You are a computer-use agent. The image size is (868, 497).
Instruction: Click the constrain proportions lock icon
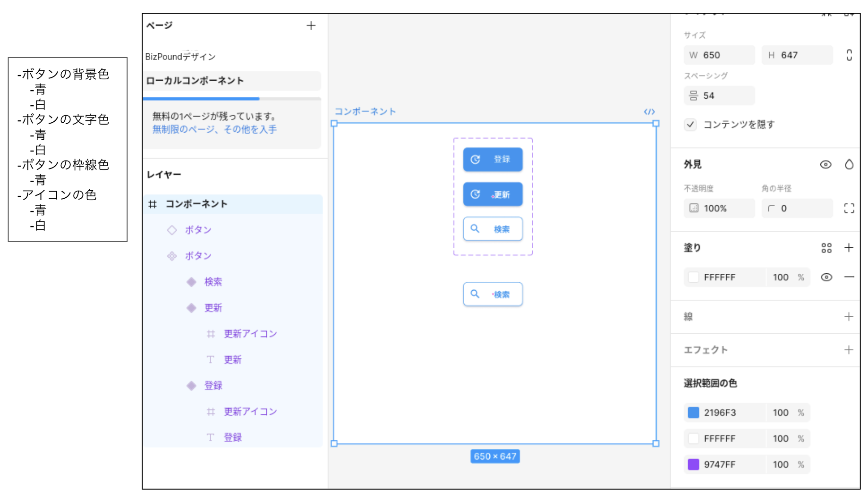(849, 55)
